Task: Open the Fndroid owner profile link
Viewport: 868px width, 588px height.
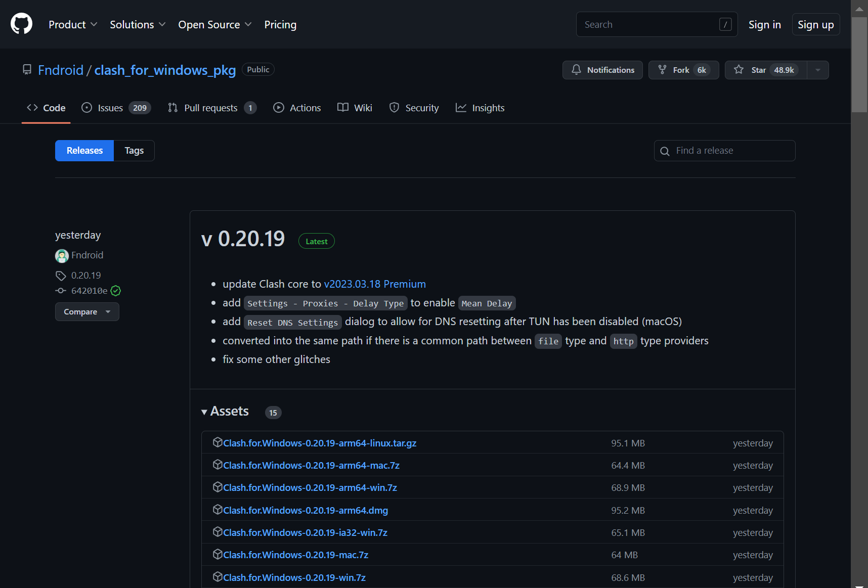Action: [x=61, y=70]
